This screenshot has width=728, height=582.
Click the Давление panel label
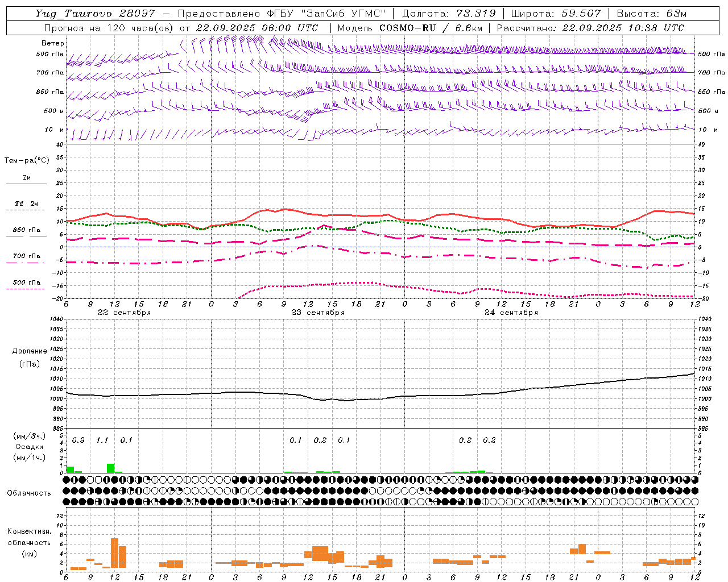30,351
